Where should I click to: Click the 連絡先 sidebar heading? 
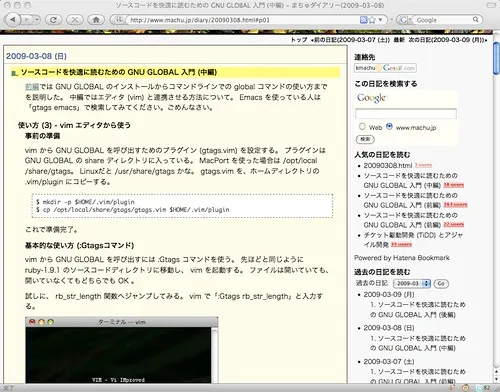(x=364, y=57)
